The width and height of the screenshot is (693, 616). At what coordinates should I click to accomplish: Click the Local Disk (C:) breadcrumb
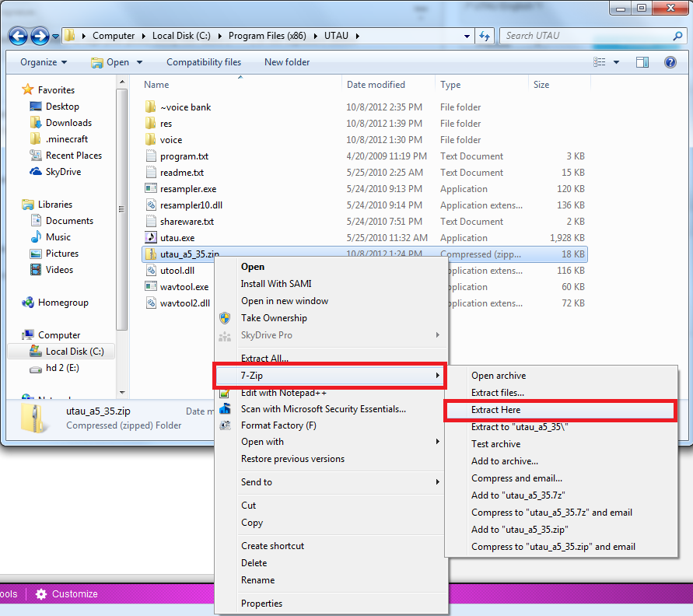click(181, 36)
